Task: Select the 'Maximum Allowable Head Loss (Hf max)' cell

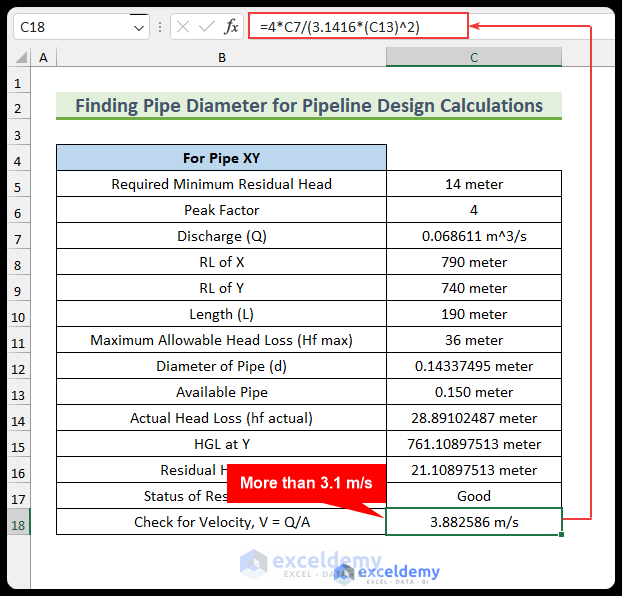Action: coord(221,340)
